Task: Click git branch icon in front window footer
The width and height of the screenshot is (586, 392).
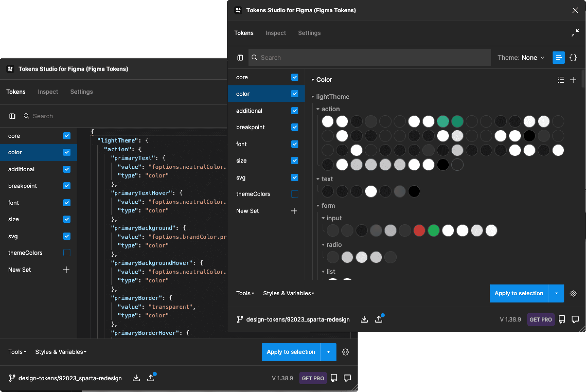Action: pyautogui.click(x=240, y=319)
